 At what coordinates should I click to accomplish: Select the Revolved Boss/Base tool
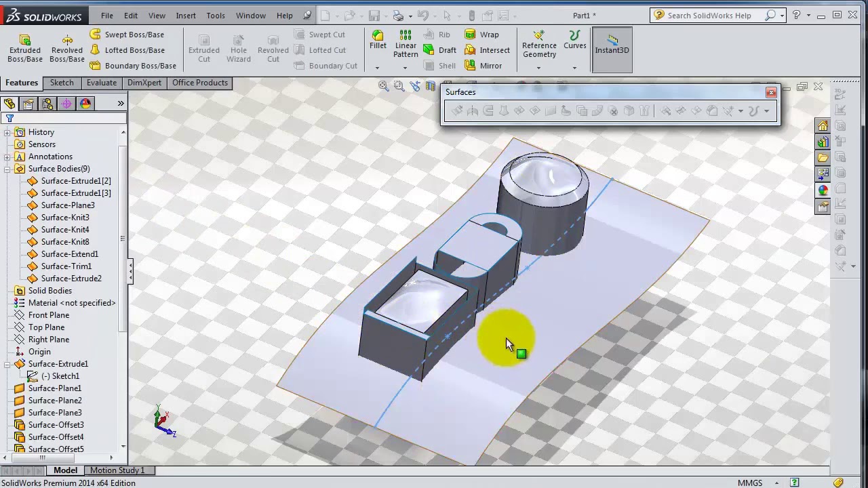(x=67, y=49)
